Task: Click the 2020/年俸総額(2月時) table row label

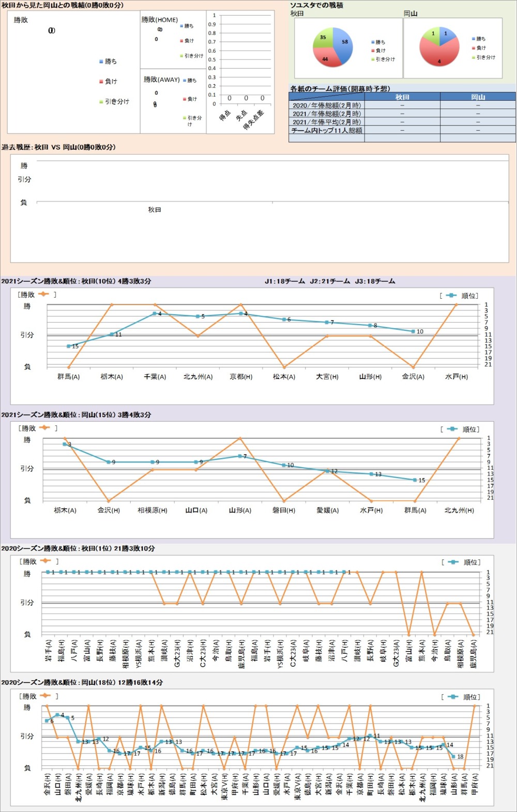Action: 327,105
